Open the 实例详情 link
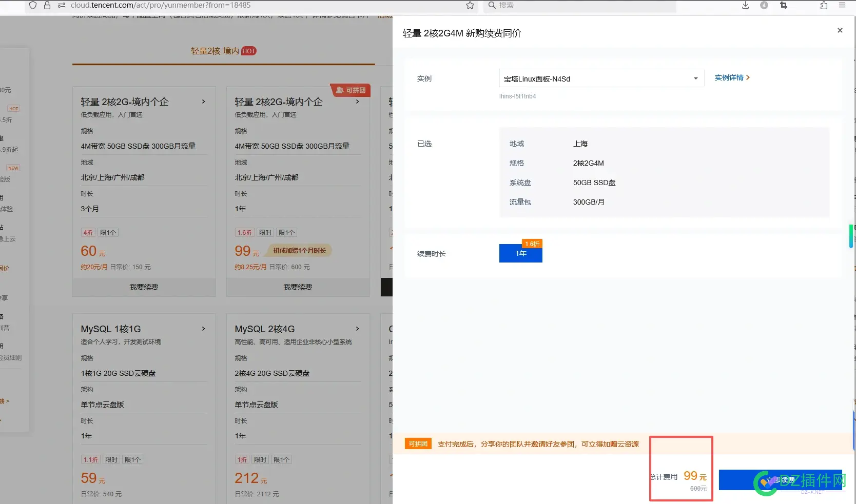This screenshot has height=504, width=856. 732,77
